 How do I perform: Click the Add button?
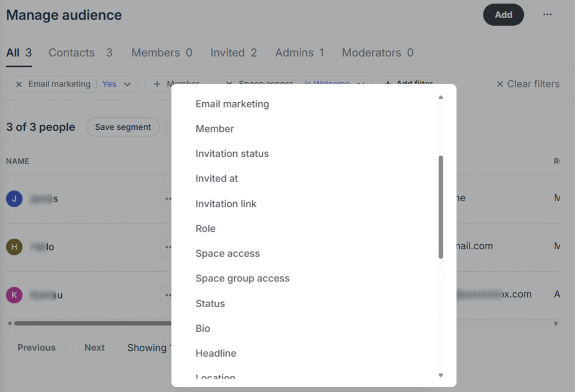click(503, 15)
